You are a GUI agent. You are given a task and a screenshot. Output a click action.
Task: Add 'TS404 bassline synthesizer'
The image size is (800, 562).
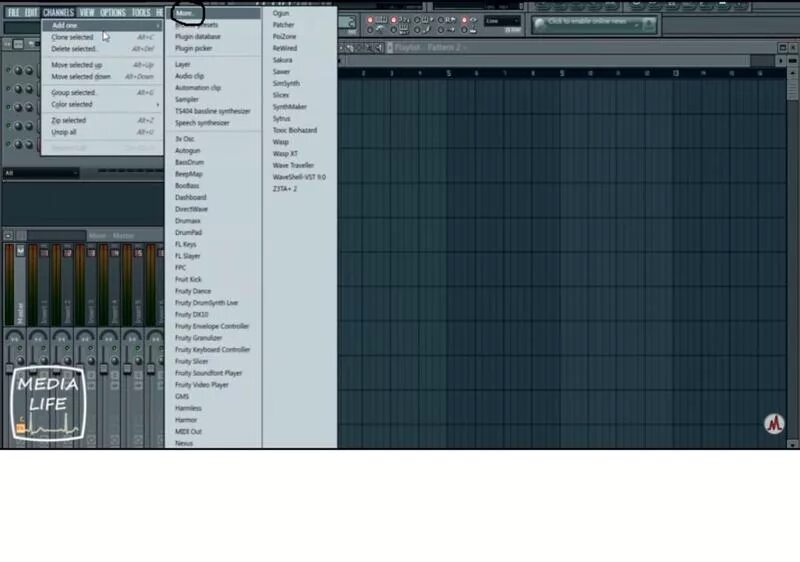(213, 111)
